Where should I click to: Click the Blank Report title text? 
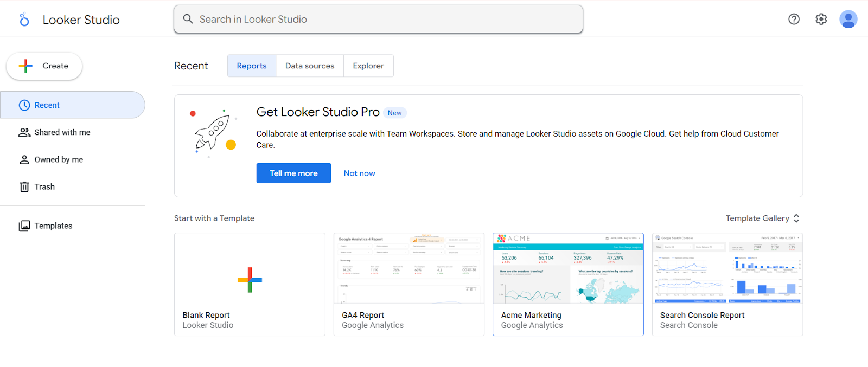click(x=206, y=315)
